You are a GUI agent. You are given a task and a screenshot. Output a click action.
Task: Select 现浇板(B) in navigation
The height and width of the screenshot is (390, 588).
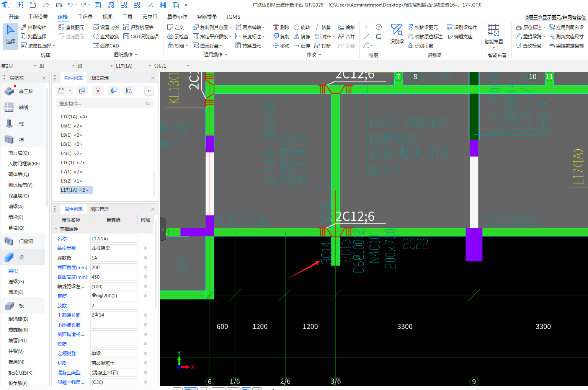(18, 319)
